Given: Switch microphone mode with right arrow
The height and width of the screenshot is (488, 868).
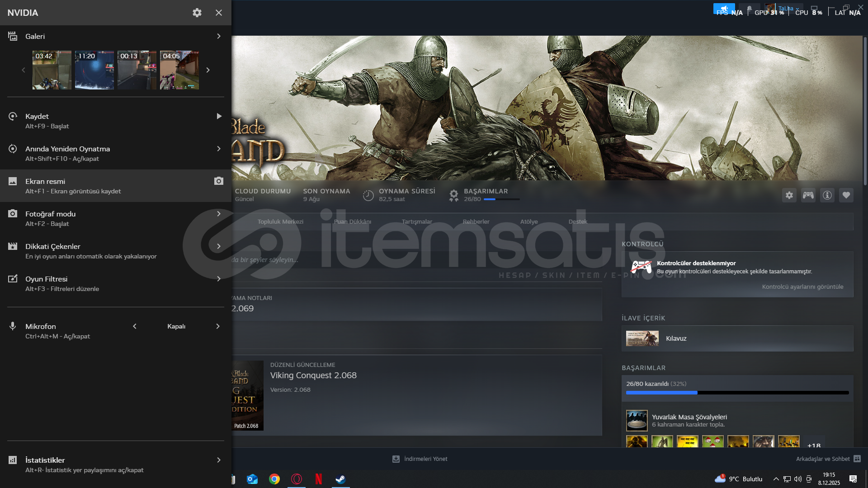Looking at the screenshot, I should click(218, 326).
